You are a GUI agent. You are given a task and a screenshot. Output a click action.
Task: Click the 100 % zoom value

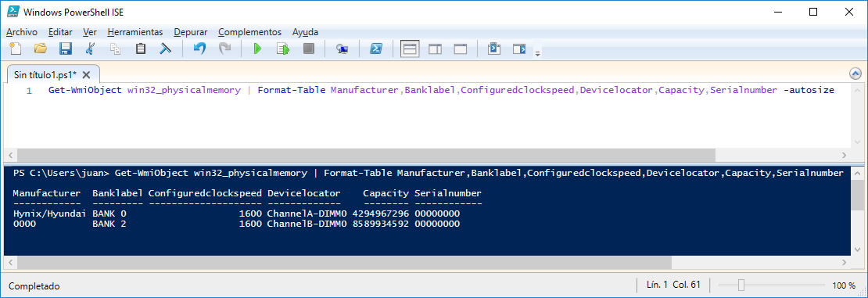[x=844, y=285]
